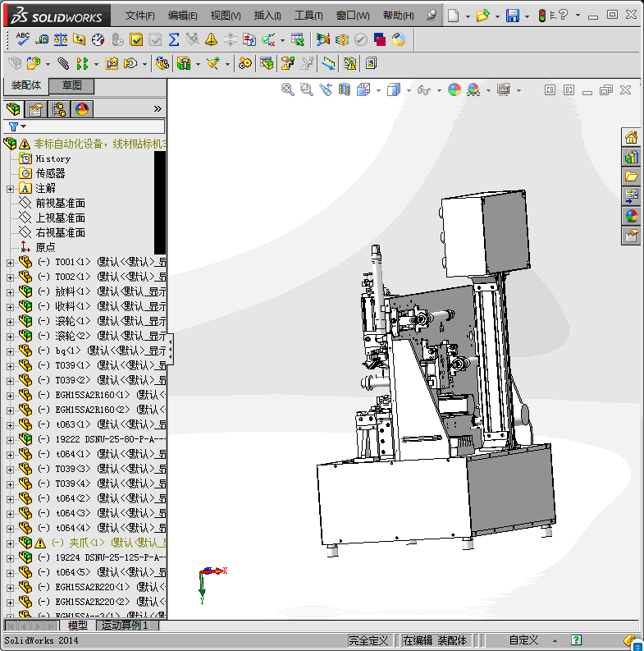The height and width of the screenshot is (651, 644).
Task: Open the Sigma equations tool
Action: tap(174, 39)
